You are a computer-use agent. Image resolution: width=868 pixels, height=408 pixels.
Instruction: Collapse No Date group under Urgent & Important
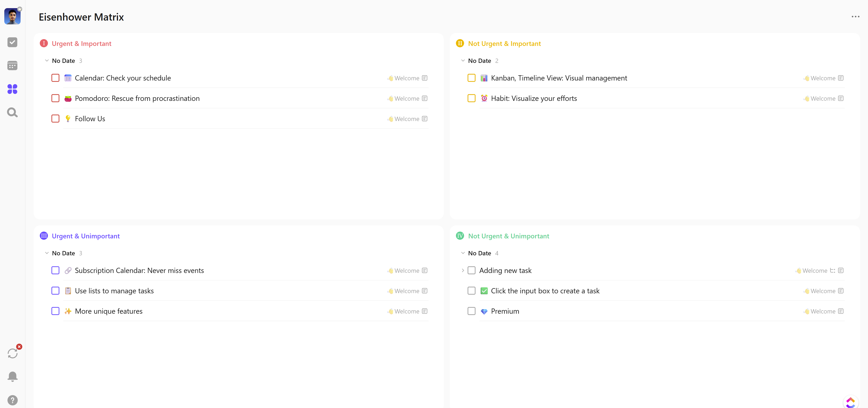pos(47,61)
